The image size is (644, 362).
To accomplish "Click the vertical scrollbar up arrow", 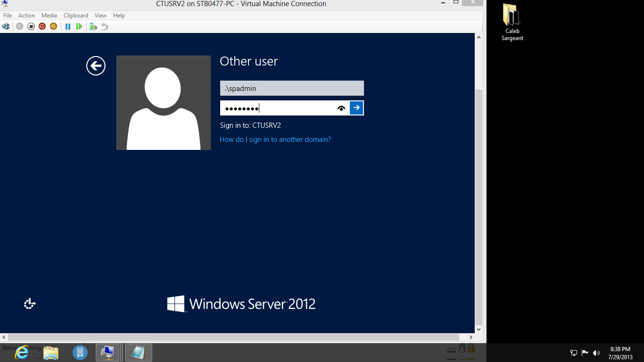I will [479, 37].
